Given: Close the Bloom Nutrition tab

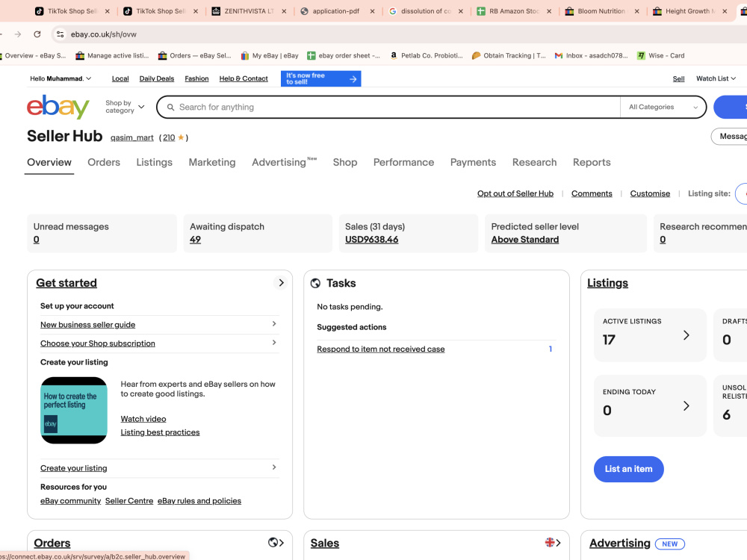Looking at the screenshot, I should 637,11.
